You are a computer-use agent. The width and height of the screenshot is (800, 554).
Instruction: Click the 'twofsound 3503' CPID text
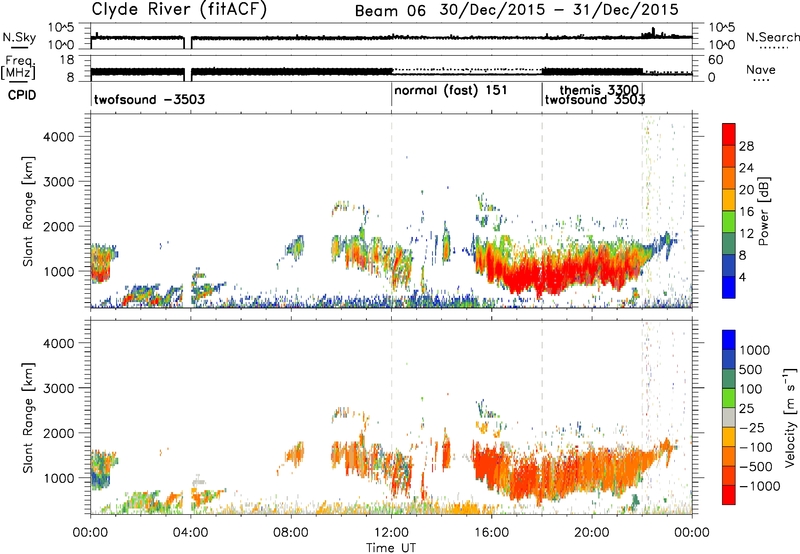[595, 99]
